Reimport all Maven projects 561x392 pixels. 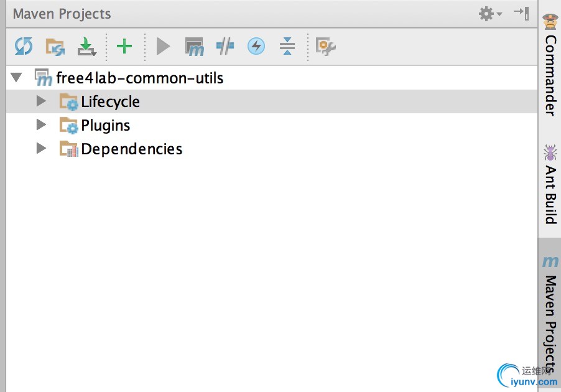pos(24,46)
